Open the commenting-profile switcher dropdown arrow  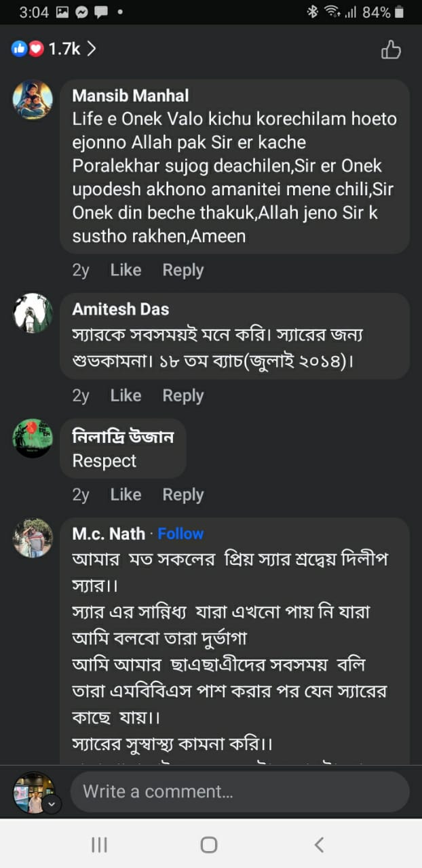(52, 804)
